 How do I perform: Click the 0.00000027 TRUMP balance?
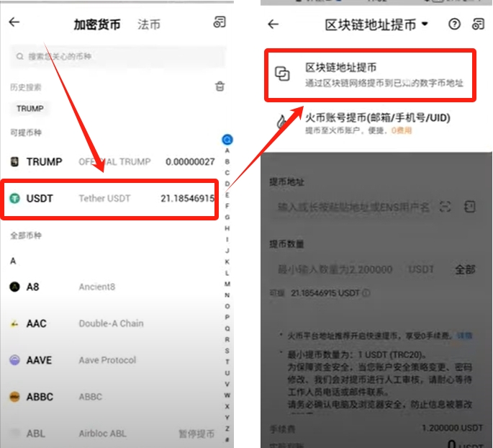190,162
